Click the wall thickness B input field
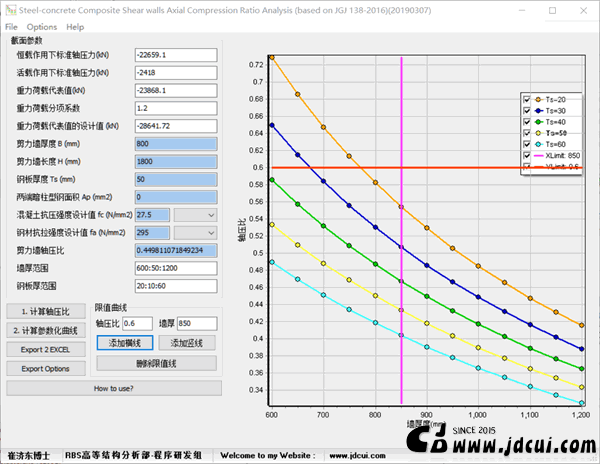This screenshot has height=464, width=600. [x=175, y=144]
